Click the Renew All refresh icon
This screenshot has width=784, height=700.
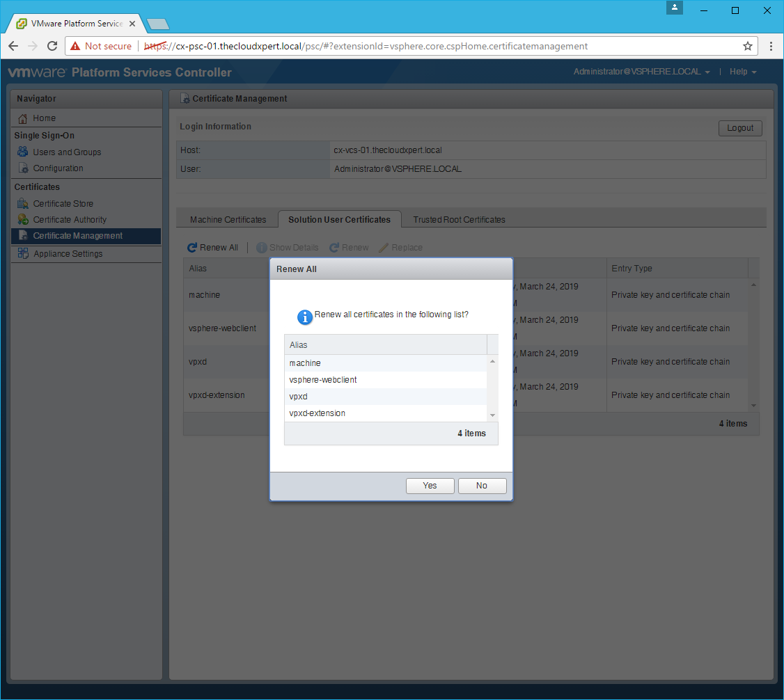click(x=192, y=248)
